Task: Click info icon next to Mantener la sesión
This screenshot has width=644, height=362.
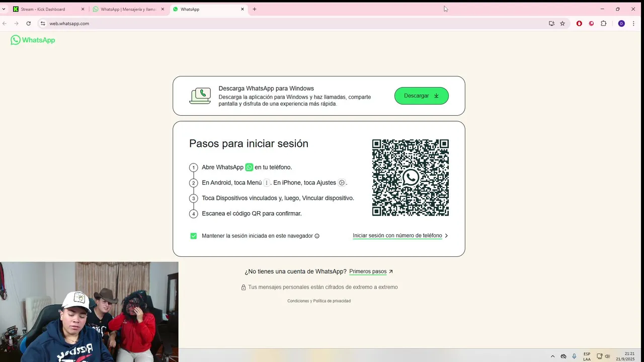Action: [x=317, y=236]
